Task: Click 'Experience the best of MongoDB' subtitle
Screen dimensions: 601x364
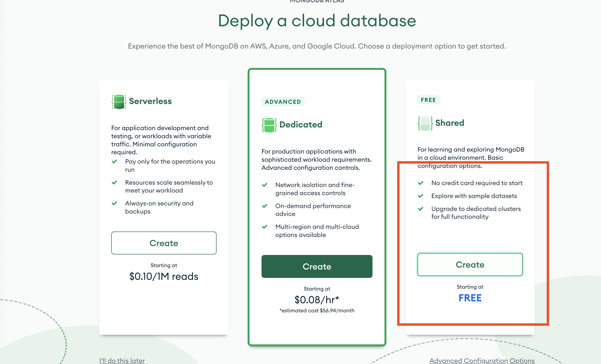Action: click(317, 46)
